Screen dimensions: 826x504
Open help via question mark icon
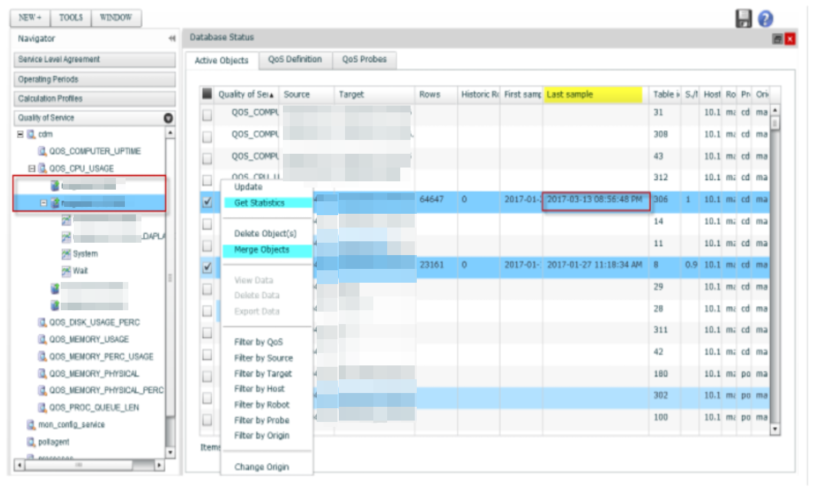765,19
